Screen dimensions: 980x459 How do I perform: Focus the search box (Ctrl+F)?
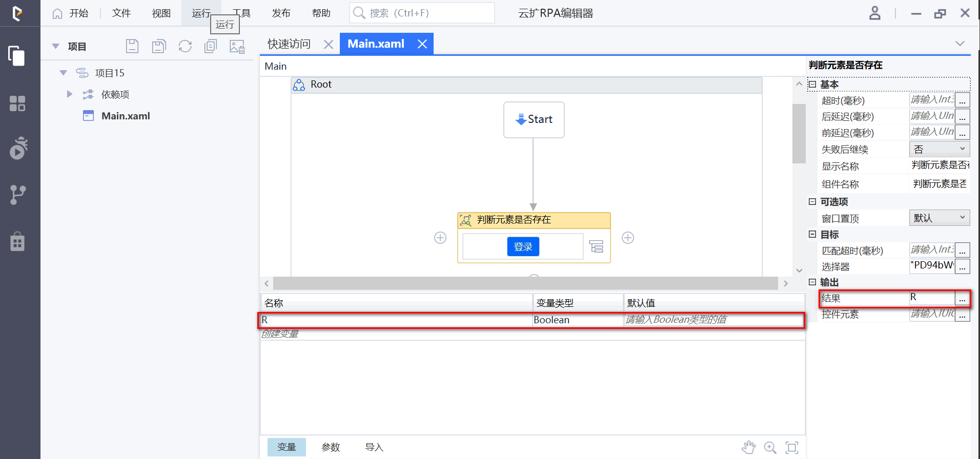(422, 13)
